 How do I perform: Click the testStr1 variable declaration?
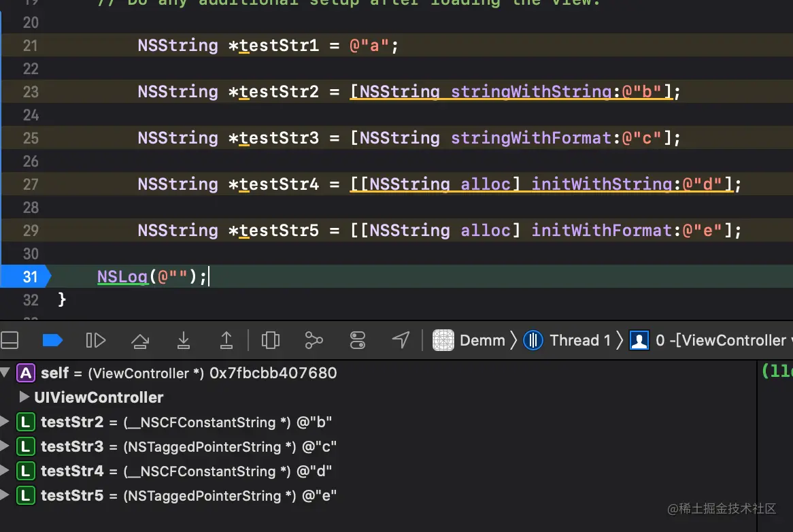(x=279, y=46)
